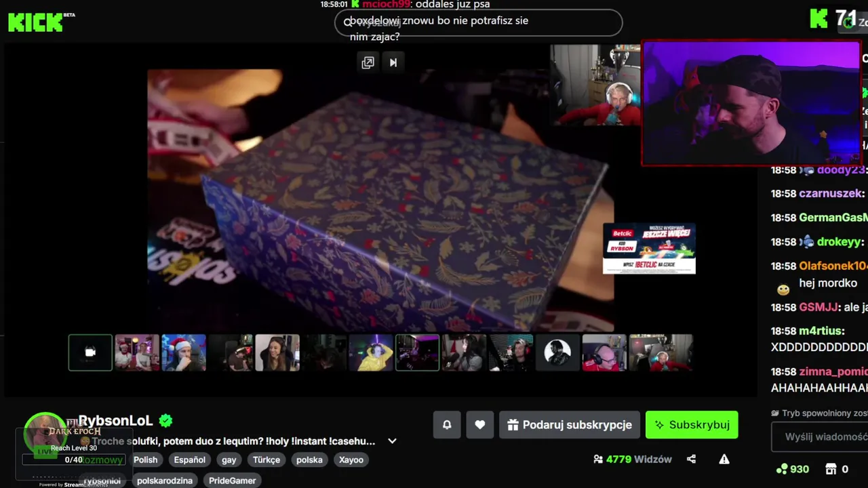Select the Polish tag
Viewport: 868px width, 488px height.
pos(145,460)
